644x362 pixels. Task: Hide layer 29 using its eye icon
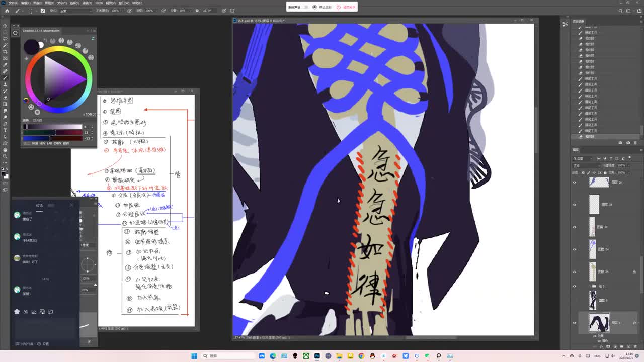[x=575, y=183]
